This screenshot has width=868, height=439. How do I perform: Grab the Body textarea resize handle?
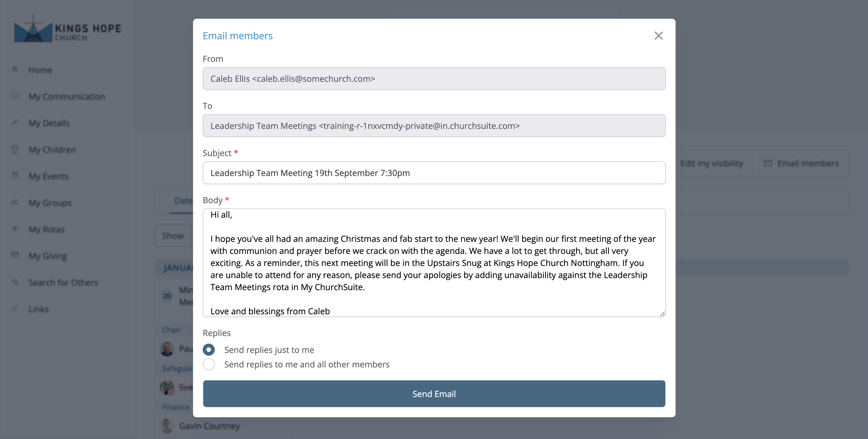click(662, 313)
